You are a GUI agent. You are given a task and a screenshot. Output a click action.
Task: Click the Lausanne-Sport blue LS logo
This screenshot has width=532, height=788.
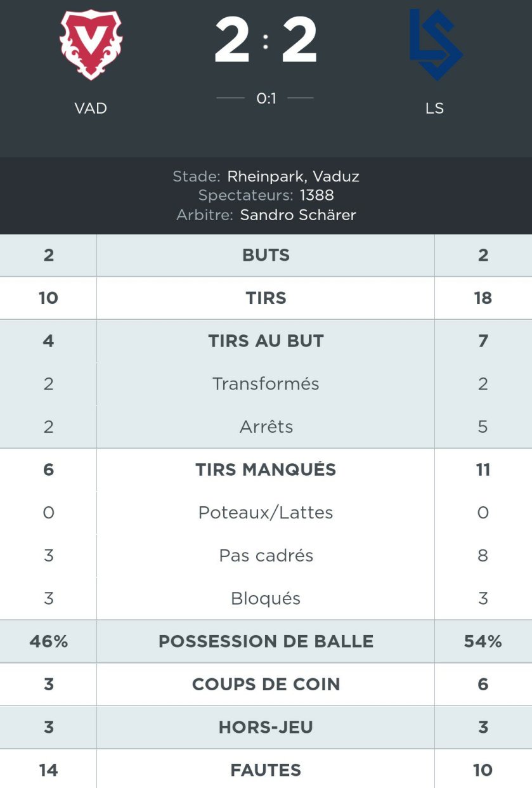coord(435,44)
